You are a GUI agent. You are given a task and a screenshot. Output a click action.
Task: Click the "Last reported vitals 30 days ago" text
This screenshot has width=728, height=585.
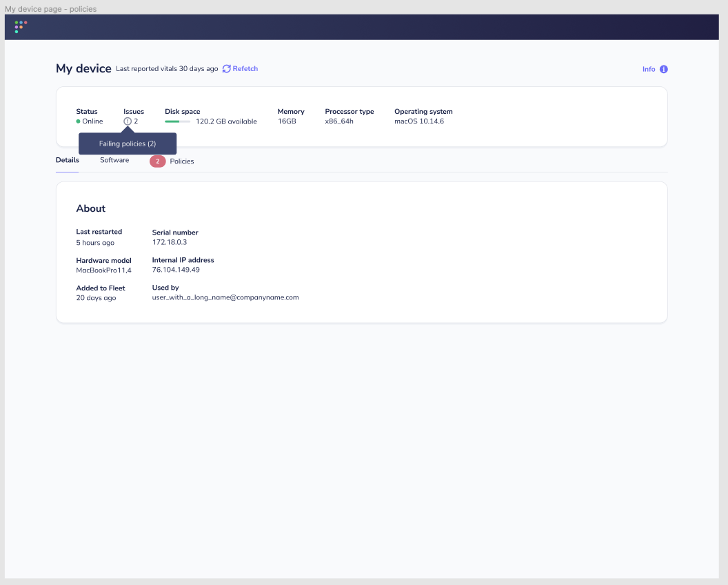pyautogui.click(x=165, y=68)
